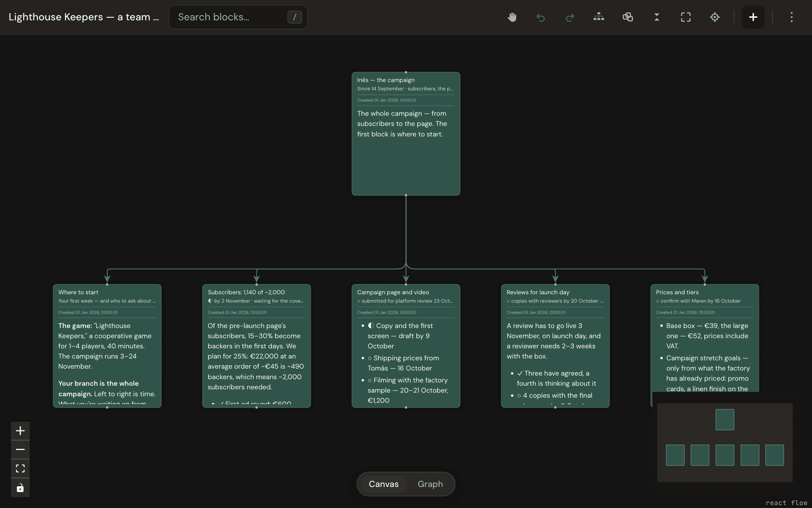Click the leftmost minimap child node
Screen dimensions: 812x508
[x=675, y=455]
